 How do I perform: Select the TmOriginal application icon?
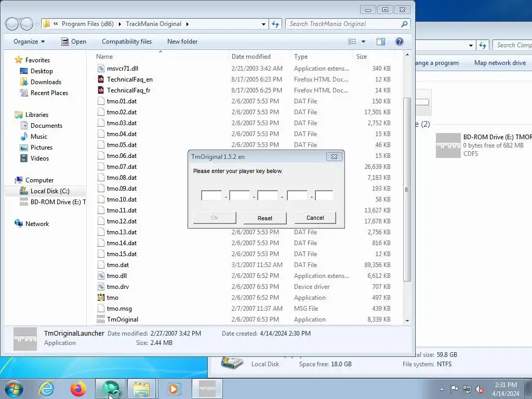point(101,320)
